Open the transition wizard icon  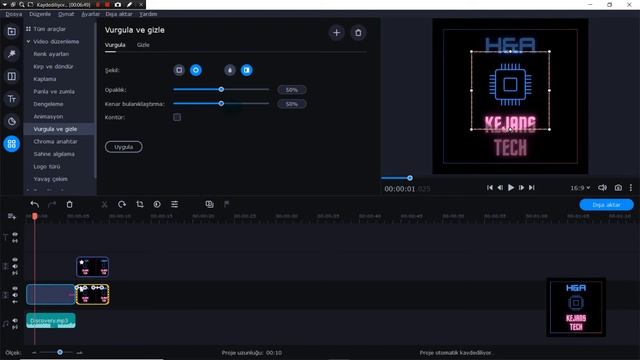pyautogui.click(x=209, y=204)
